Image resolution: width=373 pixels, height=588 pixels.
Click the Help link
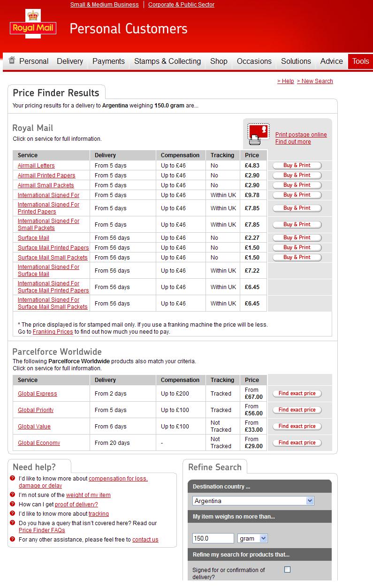click(x=285, y=81)
